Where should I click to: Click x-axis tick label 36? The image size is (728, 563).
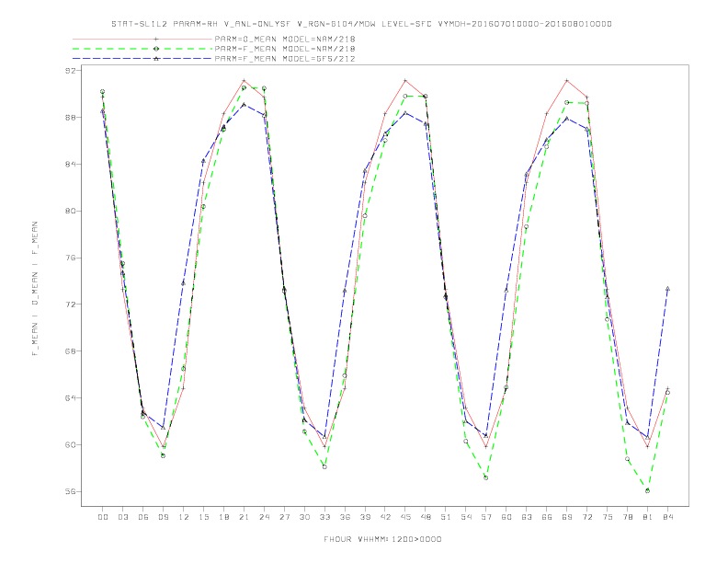(345, 517)
